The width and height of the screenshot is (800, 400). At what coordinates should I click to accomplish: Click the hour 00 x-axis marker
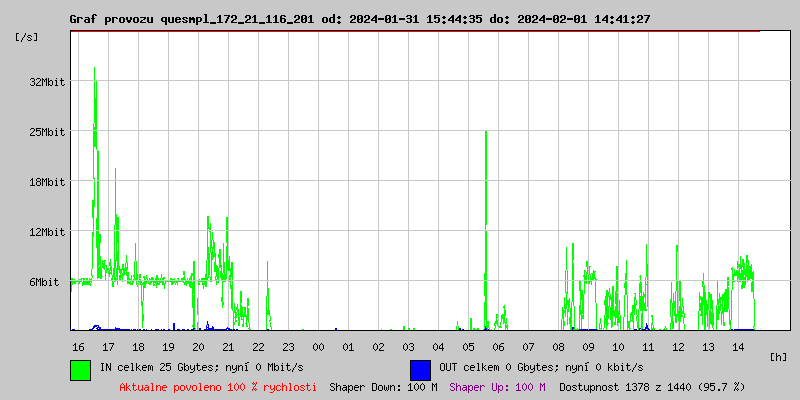click(318, 346)
